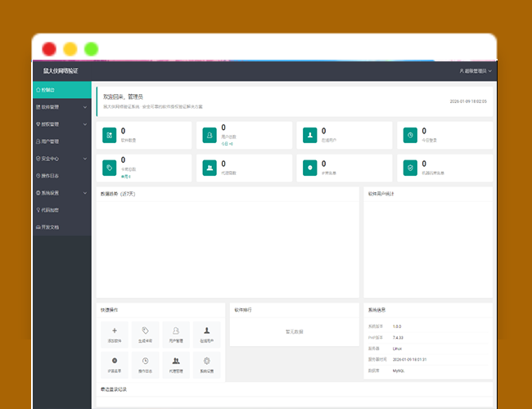Click the database value MySQL
The image size is (532, 409).
(399, 371)
